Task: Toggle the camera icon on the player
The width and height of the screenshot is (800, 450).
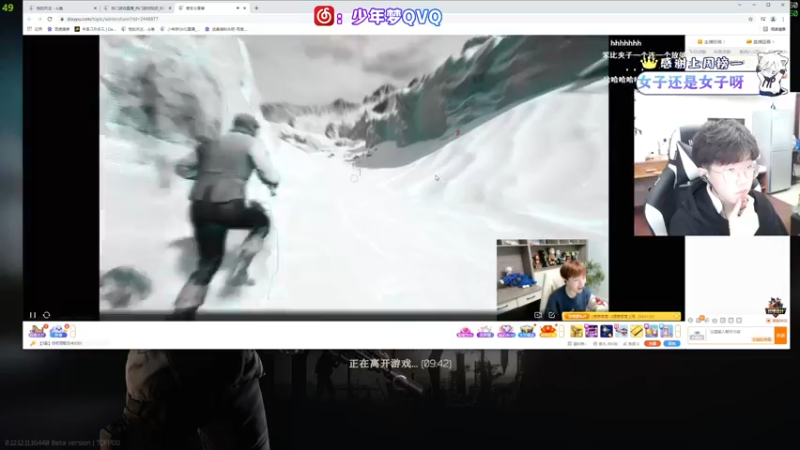Action: coord(538,315)
